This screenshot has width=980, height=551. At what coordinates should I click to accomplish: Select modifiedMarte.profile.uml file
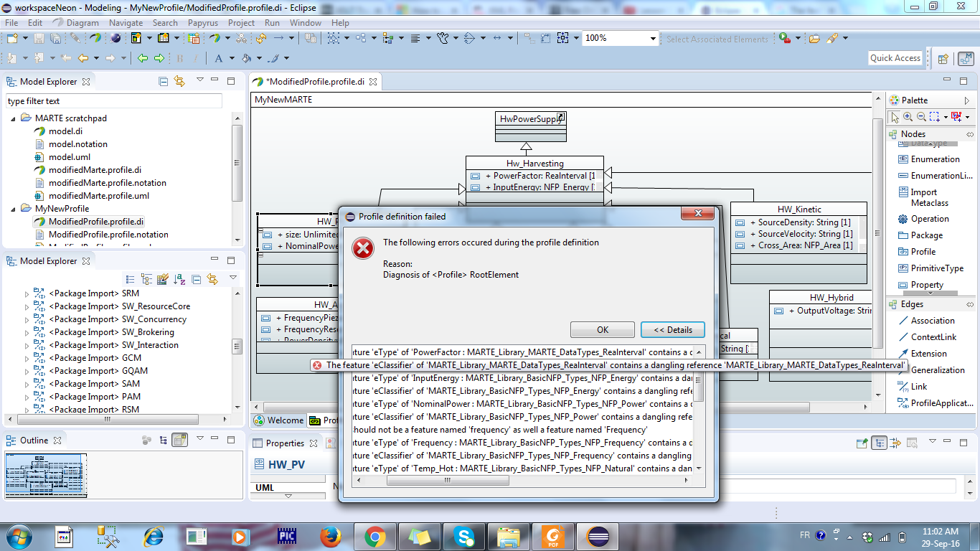[x=99, y=196]
